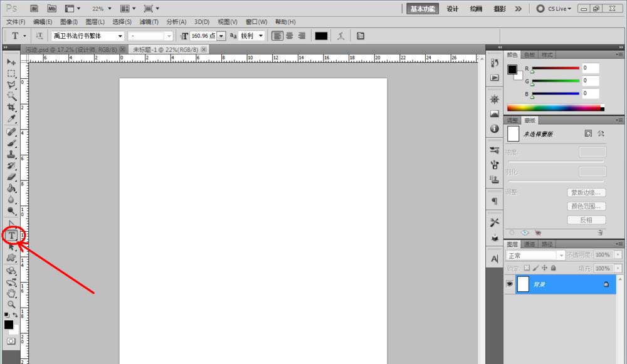Launch Adobe Bridge from top bar
The height and width of the screenshot is (364, 627).
pyautogui.click(x=34, y=8)
